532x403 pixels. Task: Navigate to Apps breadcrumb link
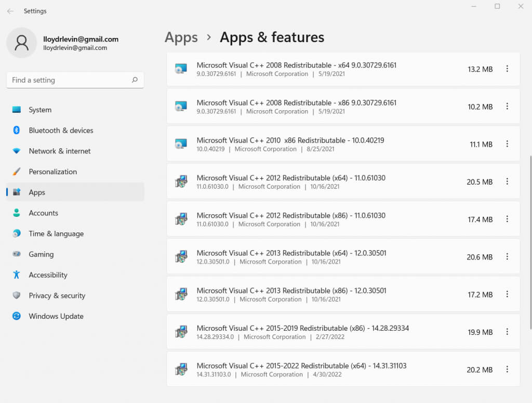pos(181,37)
